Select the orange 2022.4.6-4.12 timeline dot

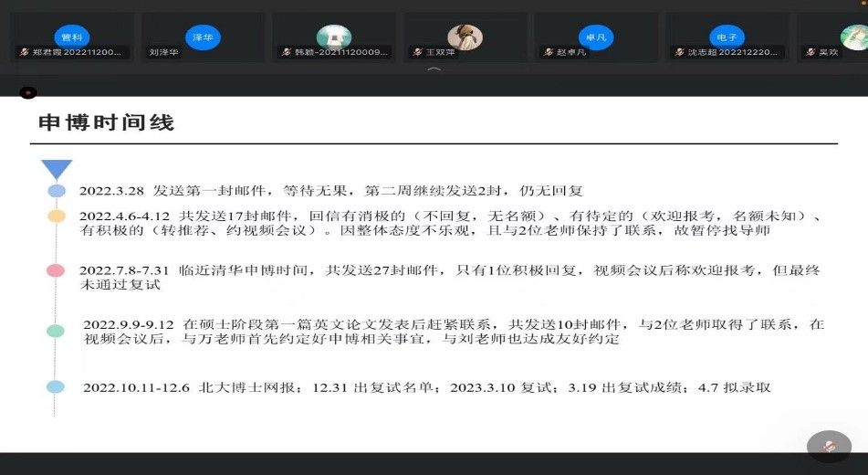(57, 216)
